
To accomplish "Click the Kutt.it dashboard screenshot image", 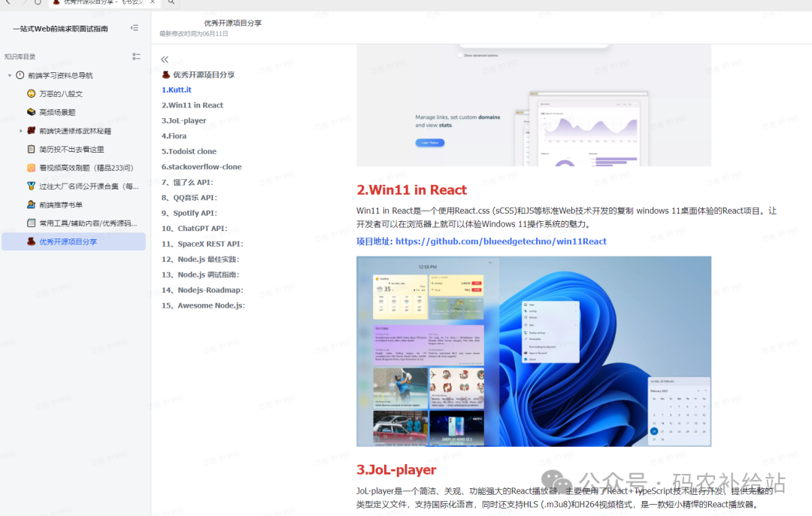I will coord(534,105).
